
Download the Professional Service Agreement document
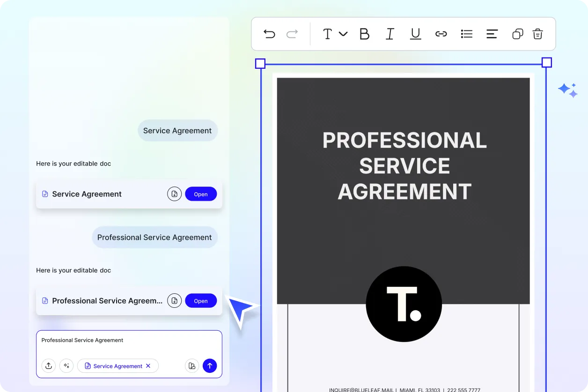pos(174,301)
